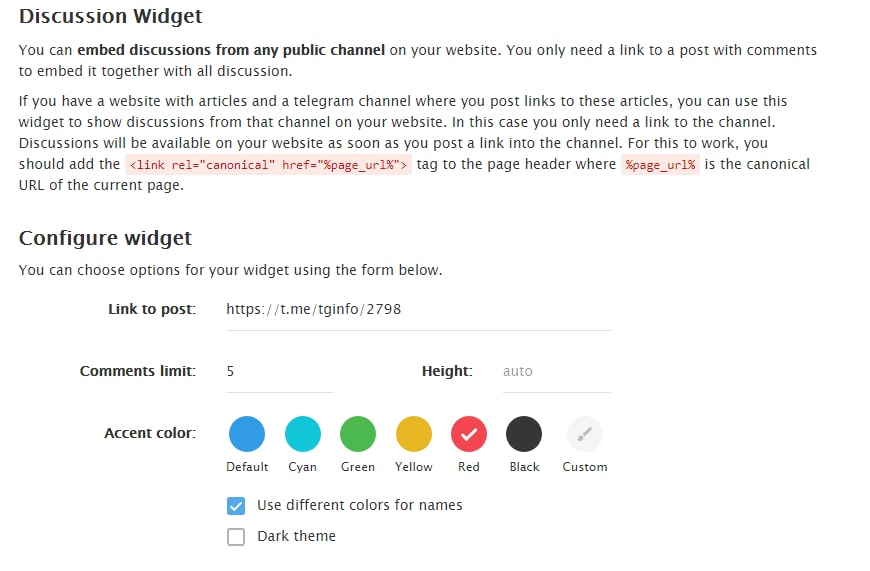The width and height of the screenshot is (870, 571).
Task: Click the Default label under blue swatch
Action: coord(247,467)
